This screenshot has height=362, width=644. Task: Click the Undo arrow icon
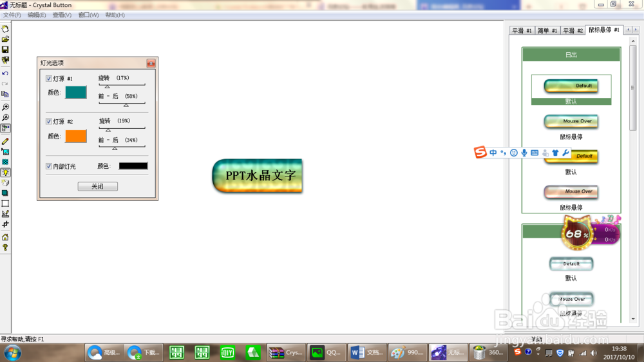click(x=5, y=73)
